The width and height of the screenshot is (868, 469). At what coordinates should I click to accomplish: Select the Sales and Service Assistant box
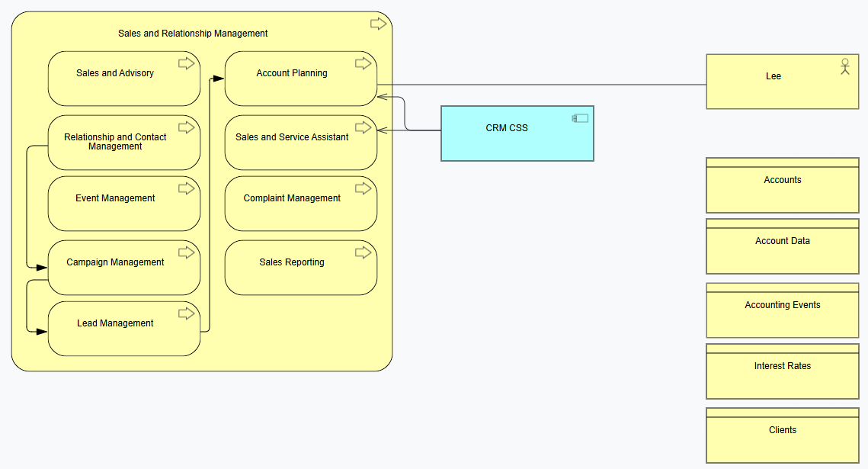click(x=300, y=143)
